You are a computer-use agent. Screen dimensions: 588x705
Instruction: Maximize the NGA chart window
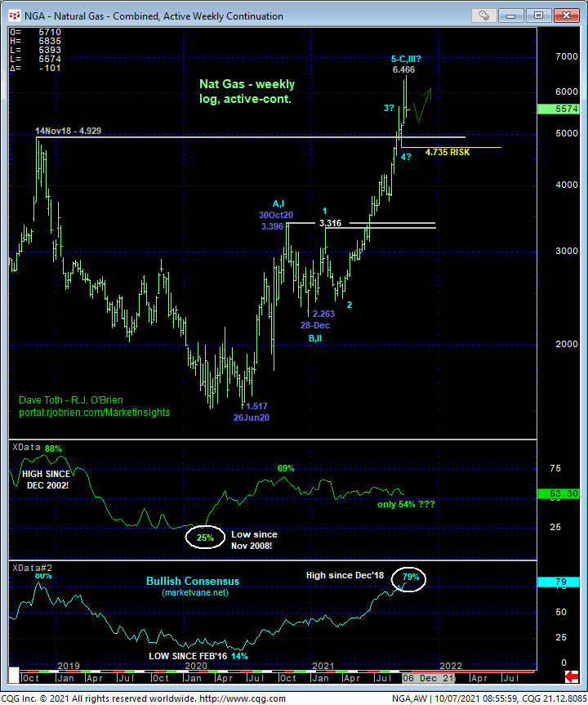[x=539, y=16]
